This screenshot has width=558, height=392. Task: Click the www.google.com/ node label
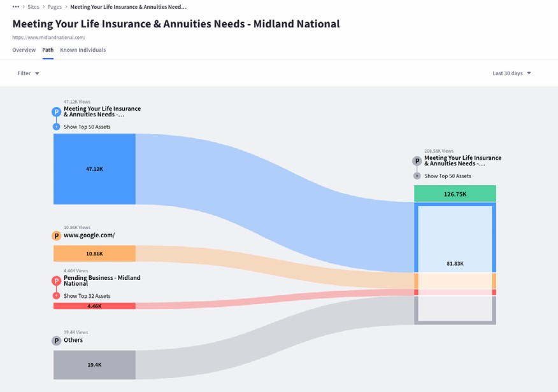pos(89,235)
